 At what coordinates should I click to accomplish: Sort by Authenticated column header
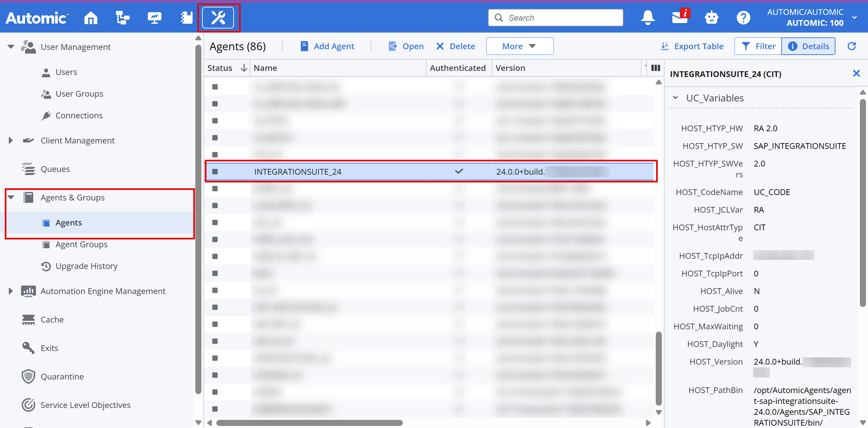[459, 68]
